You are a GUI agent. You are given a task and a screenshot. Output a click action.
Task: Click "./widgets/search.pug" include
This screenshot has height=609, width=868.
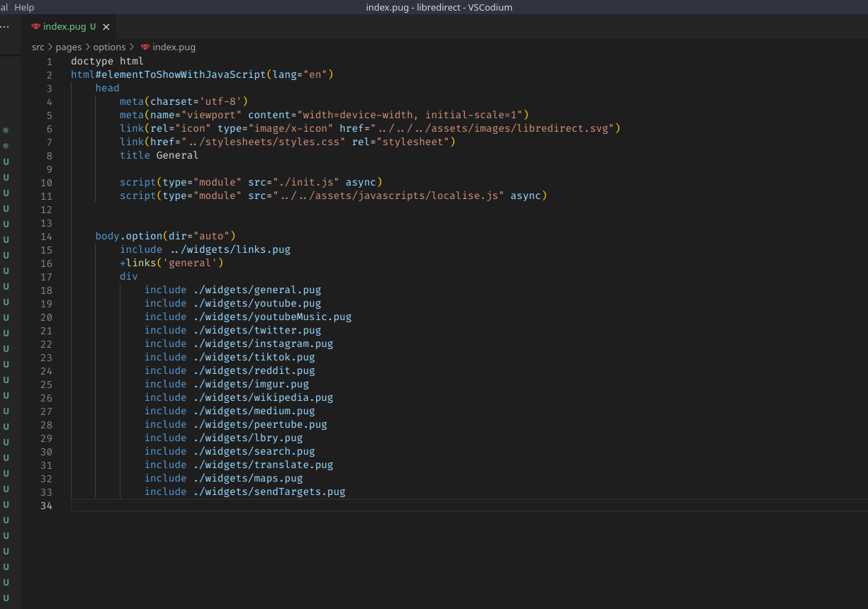point(254,452)
